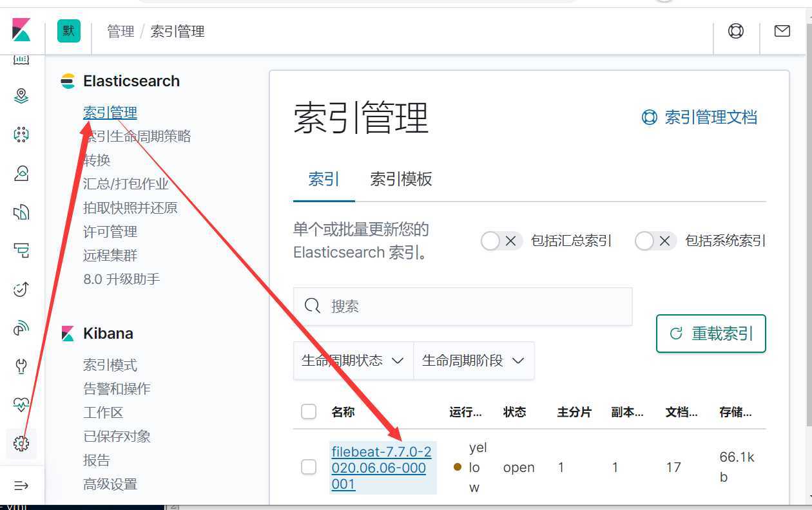Click the Elasticsearch logo in management menu
Viewport: 812px width, 510px height.
point(68,81)
